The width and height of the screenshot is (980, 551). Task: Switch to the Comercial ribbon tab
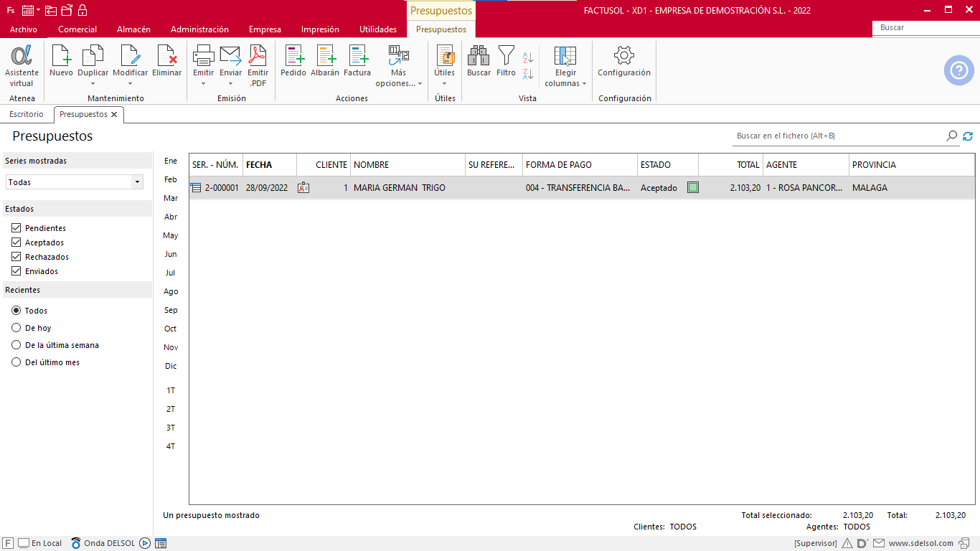click(x=77, y=29)
